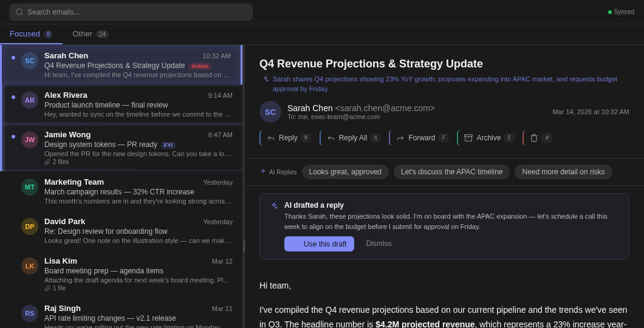The width and height of the screenshot is (644, 328).
Task: Click unread dot on Jamie Wong's email
Action: tap(13, 137)
